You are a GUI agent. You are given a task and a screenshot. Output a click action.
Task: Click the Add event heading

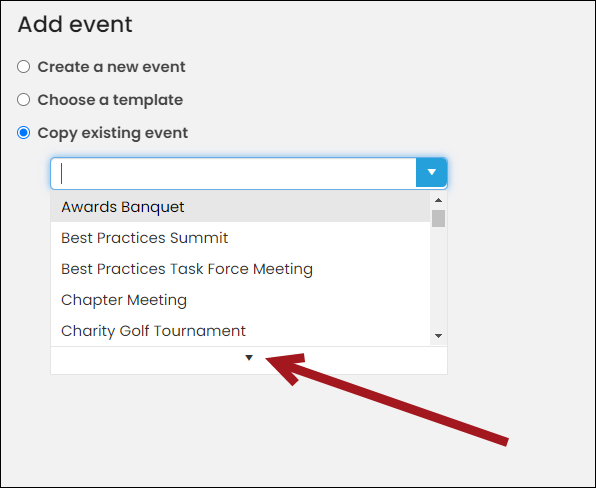point(75,24)
